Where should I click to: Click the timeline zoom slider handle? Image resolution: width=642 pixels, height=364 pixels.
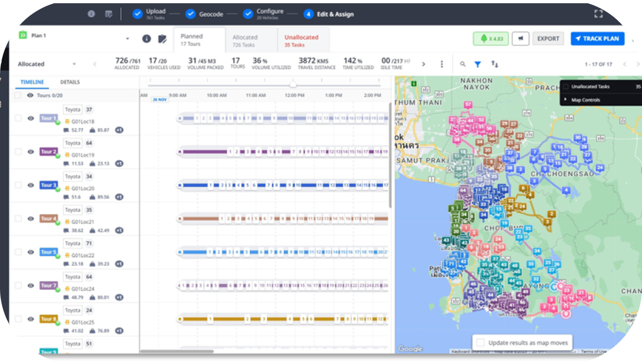point(292,85)
